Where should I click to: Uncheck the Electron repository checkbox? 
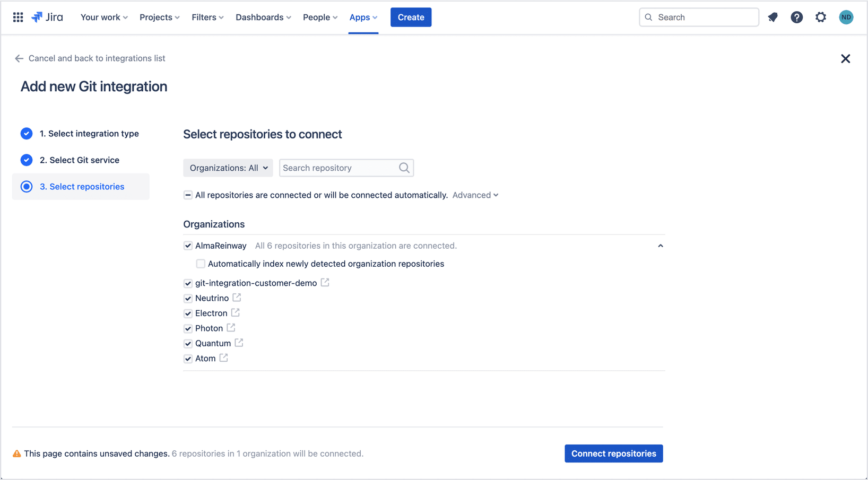point(188,313)
